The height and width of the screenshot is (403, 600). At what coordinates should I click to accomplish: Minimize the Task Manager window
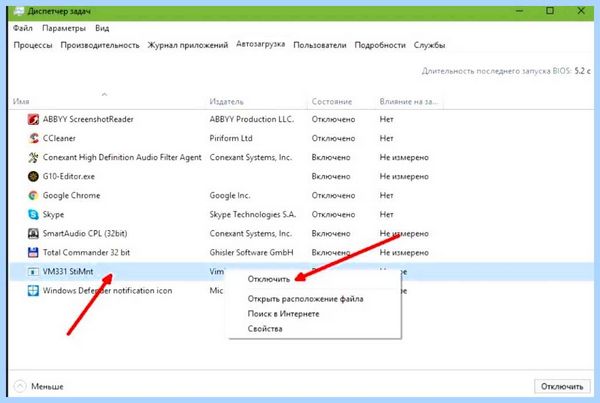519,11
